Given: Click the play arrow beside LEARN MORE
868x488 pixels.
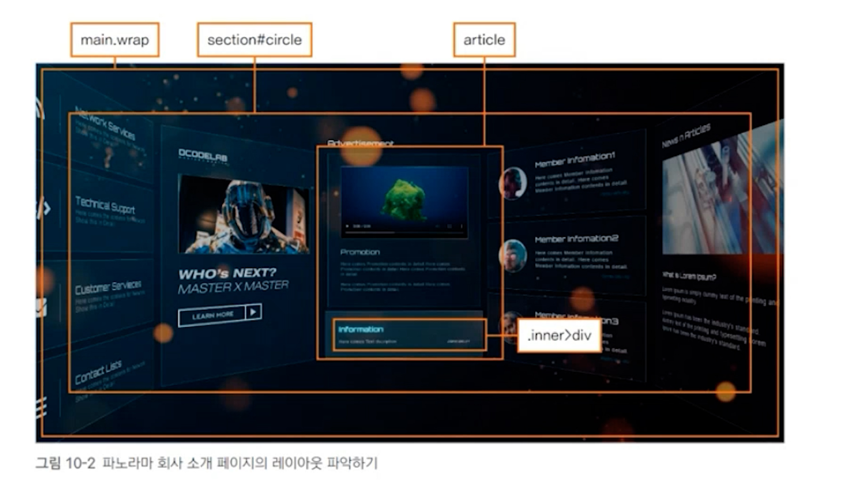Looking at the screenshot, I should tap(253, 312).
